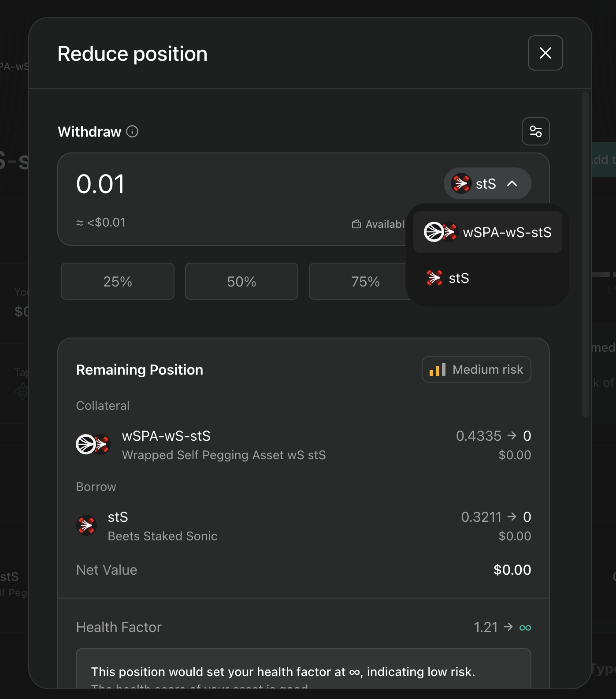The height and width of the screenshot is (699, 616).
Task: Click the wSPA-wS-stS collateral token icon
Action: tap(93, 444)
